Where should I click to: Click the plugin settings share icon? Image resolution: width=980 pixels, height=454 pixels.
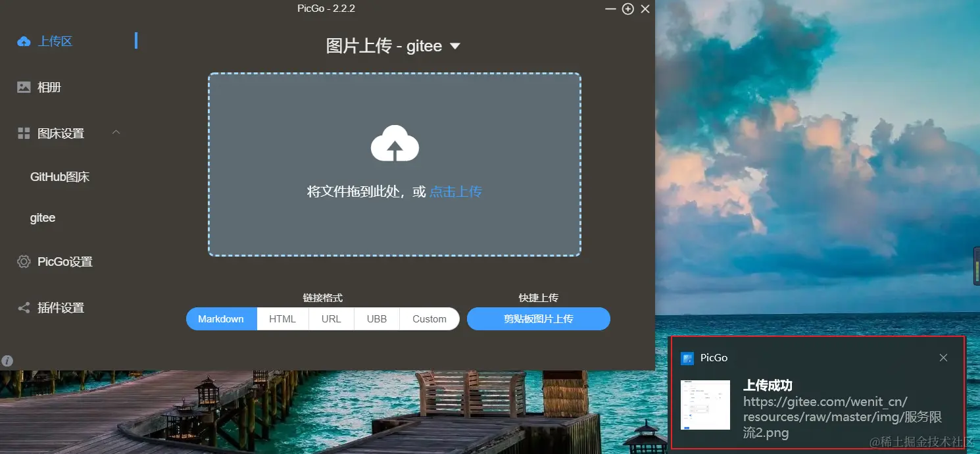coord(24,308)
